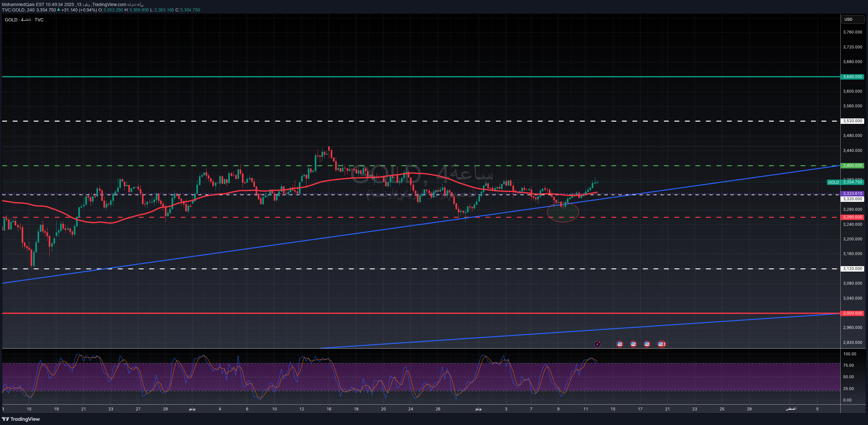Click the O:3,353.290 open value
Screen dimensions: 868x425
[111, 10]
